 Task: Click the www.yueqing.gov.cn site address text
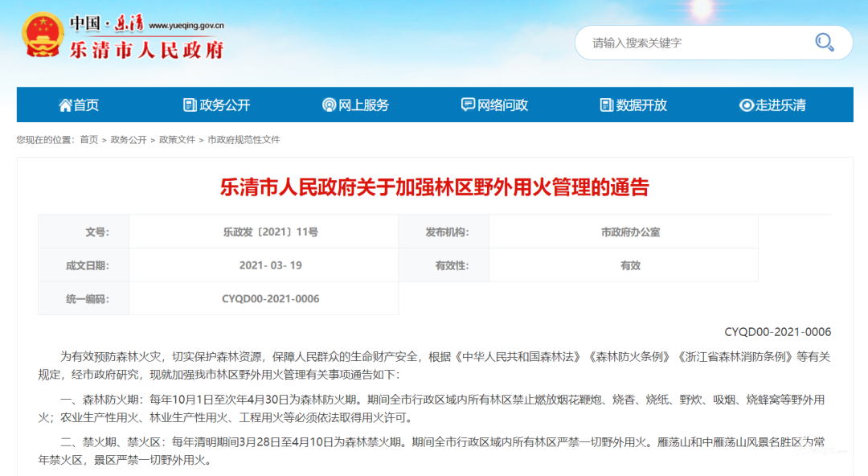186,26
